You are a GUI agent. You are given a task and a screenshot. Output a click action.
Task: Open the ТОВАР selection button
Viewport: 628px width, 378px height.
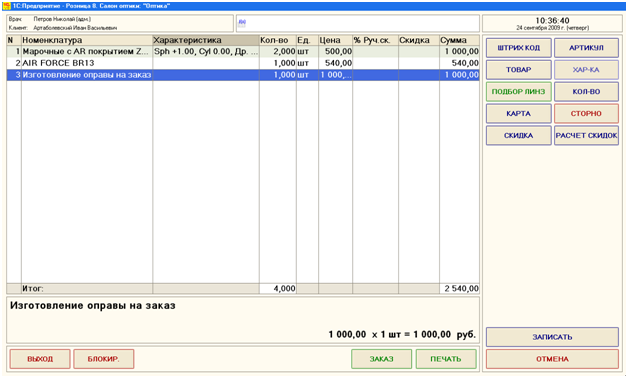pos(519,70)
